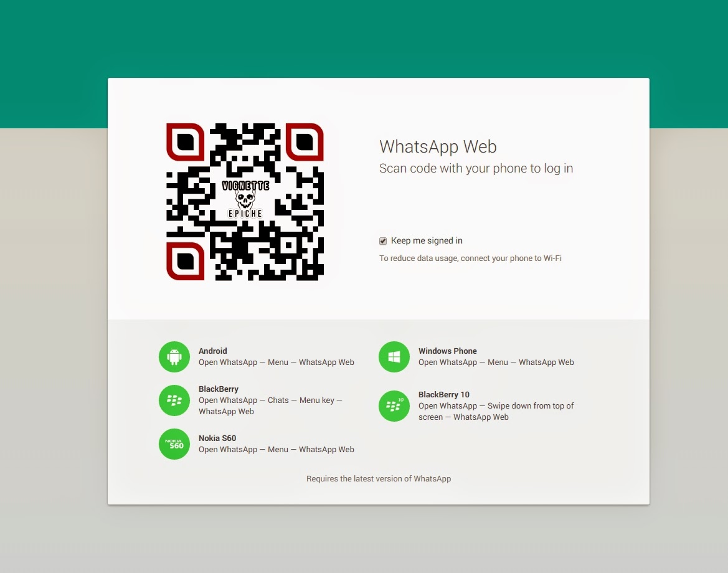
Task: Click the "Chats — Menu key" BlackBerry instructions
Action: tap(271, 406)
